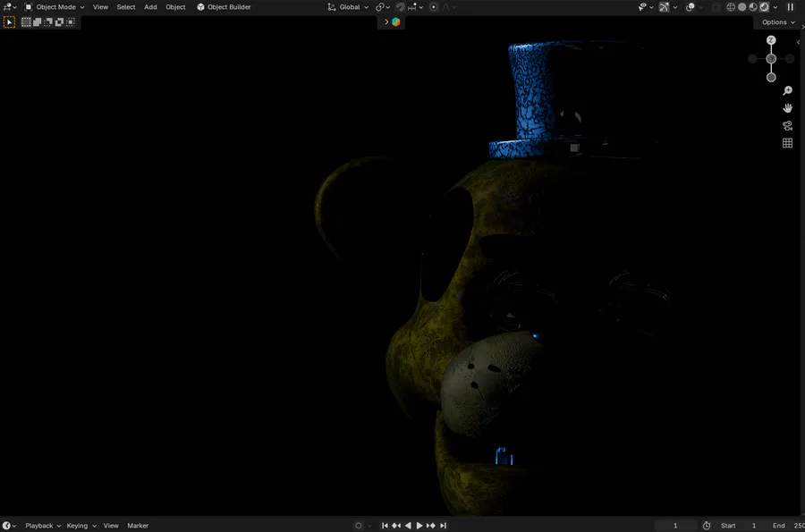Open the Options dropdown
805x532 pixels.
pyautogui.click(x=778, y=22)
